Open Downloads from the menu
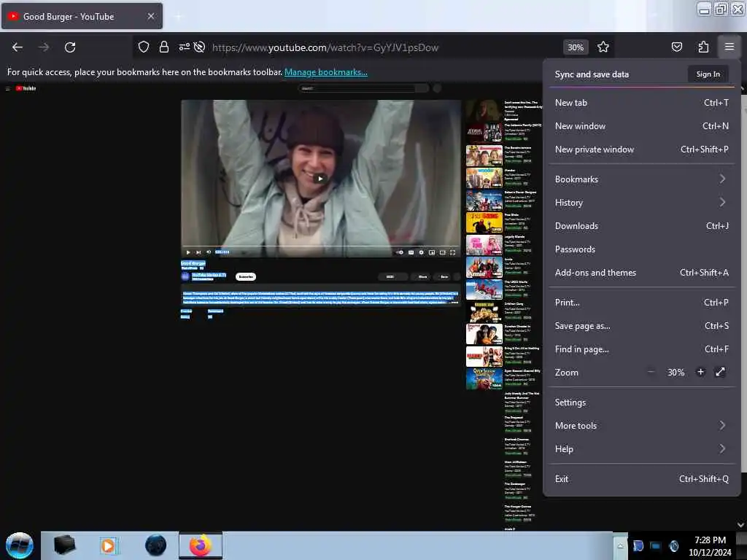The width and height of the screenshot is (747, 560). [x=642, y=226]
